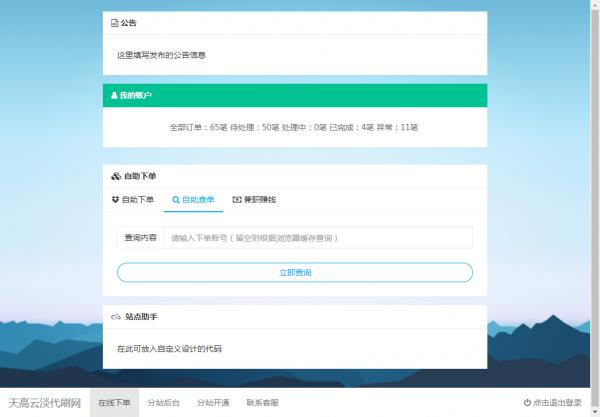The height and width of the screenshot is (417, 600).
Task: Open 分站开通 in the bottom navigation
Action: (x=213, y=403)
